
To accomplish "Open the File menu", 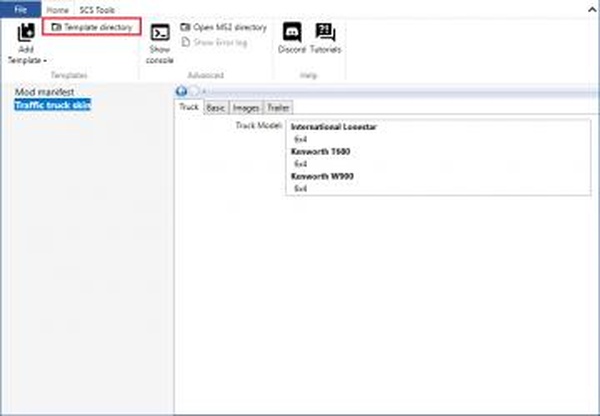I will coord(20,8).
